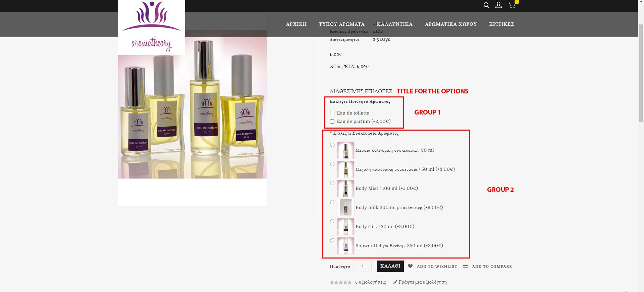The width and height of the screenshot is (644, 292).
Task: Click the Body Oil 130 ml thumbnail
Action: [x=346, y=227]
